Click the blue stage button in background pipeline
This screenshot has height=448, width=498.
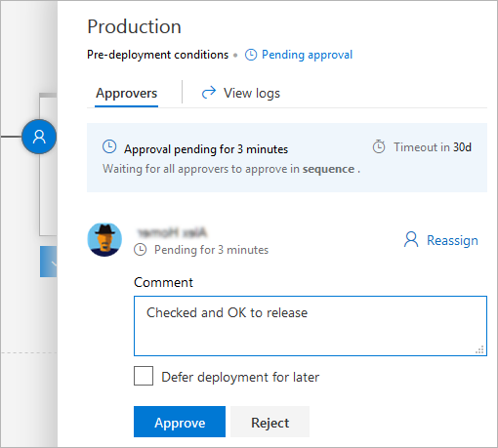point(48,262)
